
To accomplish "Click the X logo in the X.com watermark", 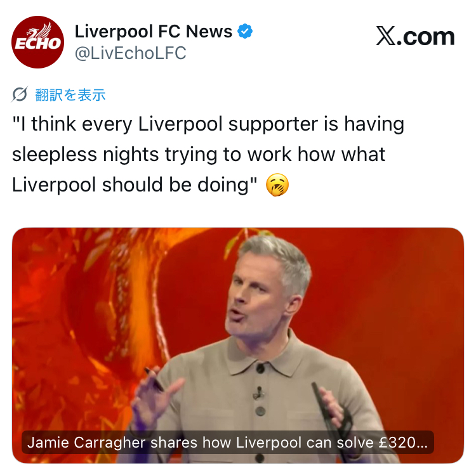I will coord(386,36).
